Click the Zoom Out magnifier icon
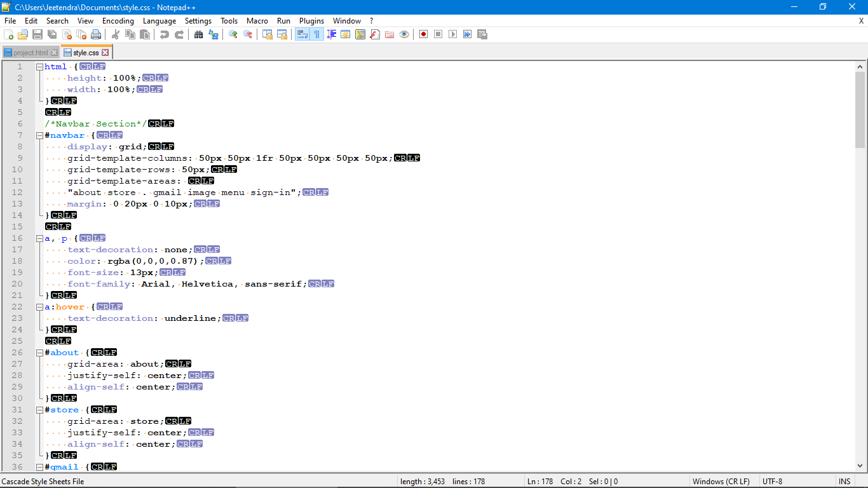868x488 pixels. pos(248,34)
